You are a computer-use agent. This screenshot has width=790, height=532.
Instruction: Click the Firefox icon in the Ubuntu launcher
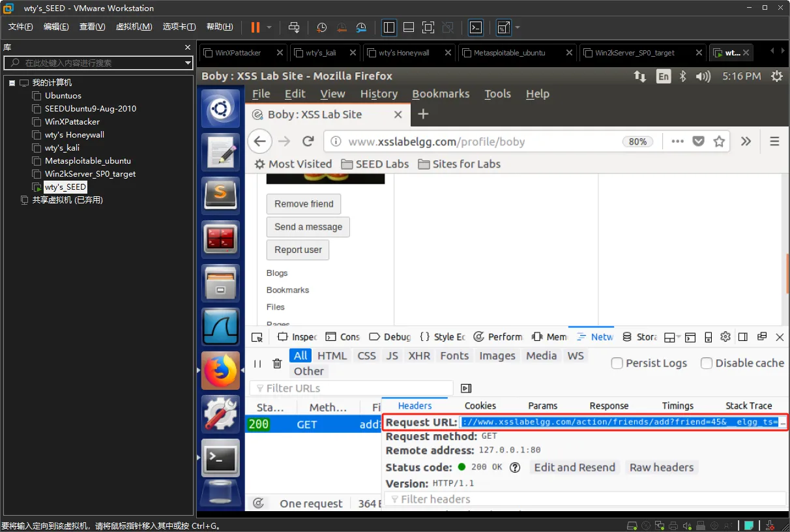pyautogui.click(x=221, y=370)
